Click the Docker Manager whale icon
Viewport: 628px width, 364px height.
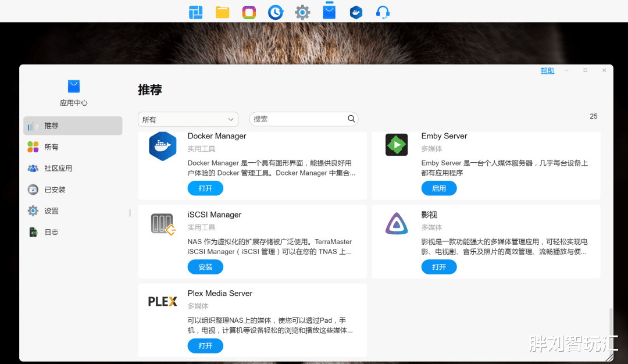point(163,146)
